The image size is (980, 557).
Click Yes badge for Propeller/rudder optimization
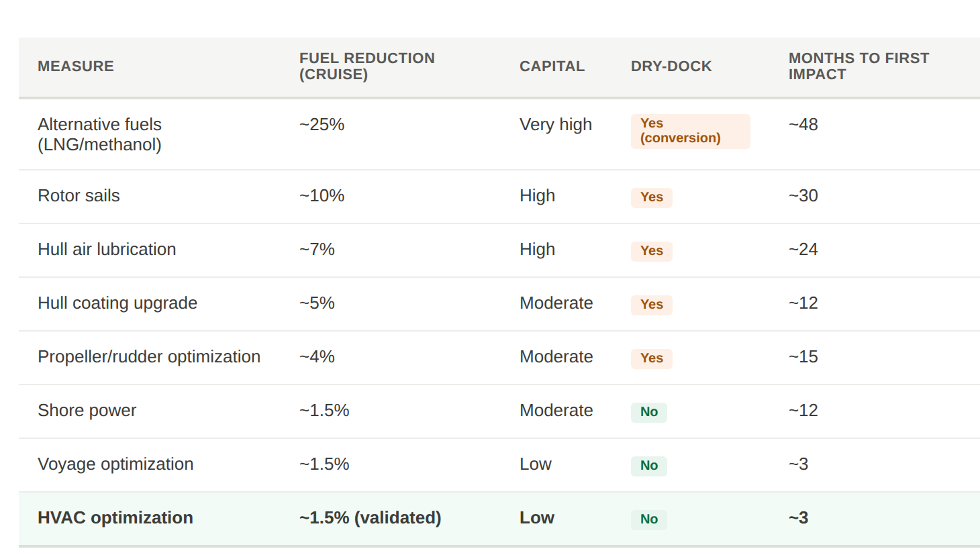[x=651, y=358]
